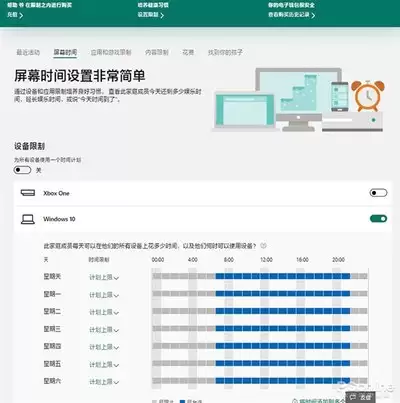400x403 pixels.
Task: Click the arrow beside 查看购买历史记录
Action: tap(313, 15)
